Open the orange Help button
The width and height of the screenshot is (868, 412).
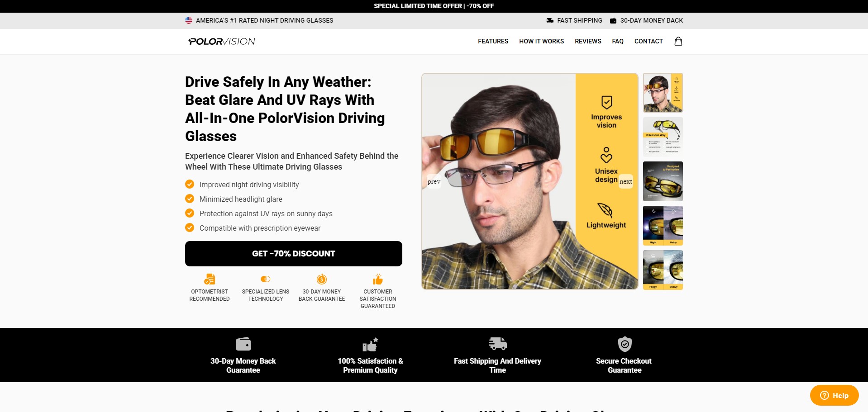[834, 395]
